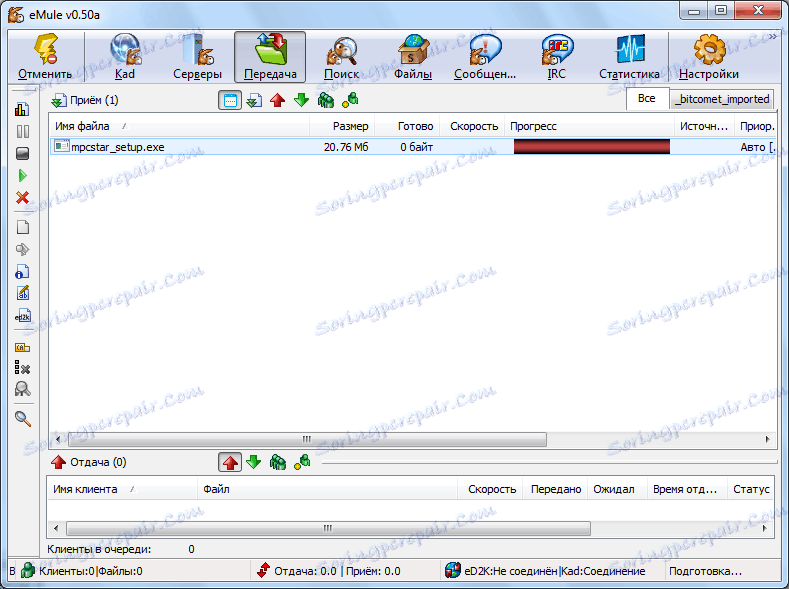
Task: Show queue clients icon in Приём toolbar
Action: 326,100
